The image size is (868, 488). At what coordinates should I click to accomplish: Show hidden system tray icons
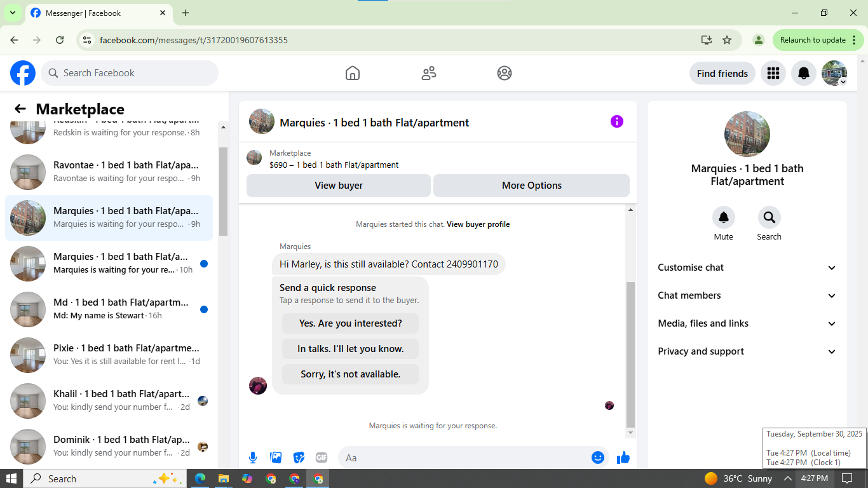(x=787, y=478)
